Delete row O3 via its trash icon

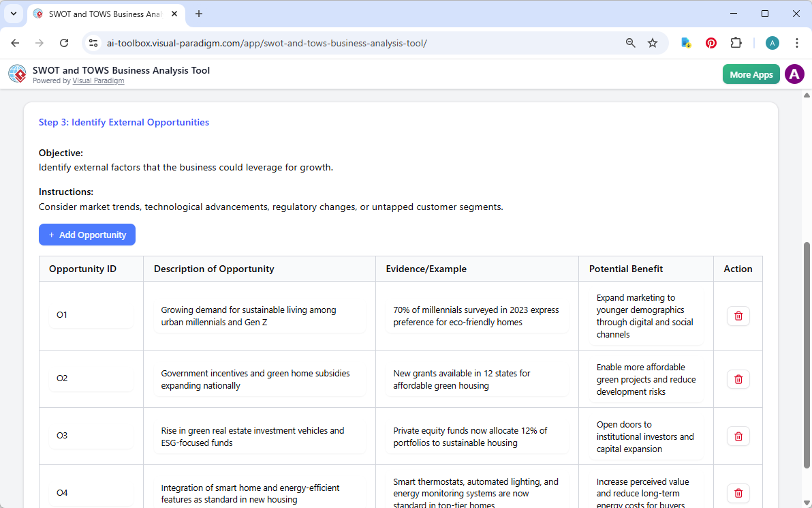pyautogui.click(x=738, y=436)
